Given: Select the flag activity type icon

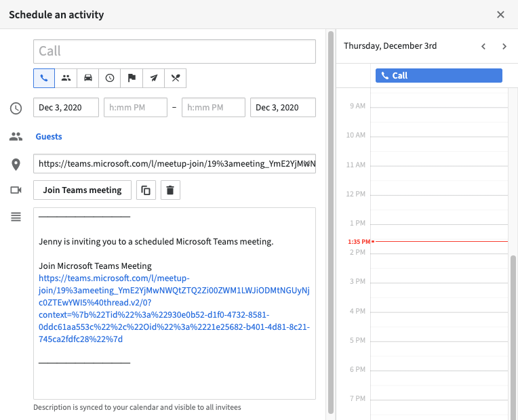Looking at the screenshot, I should pyautogui.click(x=132, y=79).
